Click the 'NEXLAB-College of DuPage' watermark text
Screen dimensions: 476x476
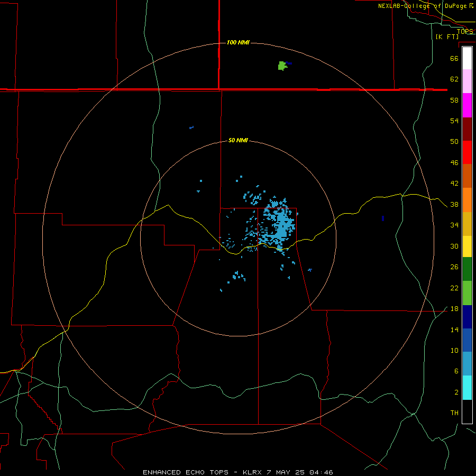(422, 6)
